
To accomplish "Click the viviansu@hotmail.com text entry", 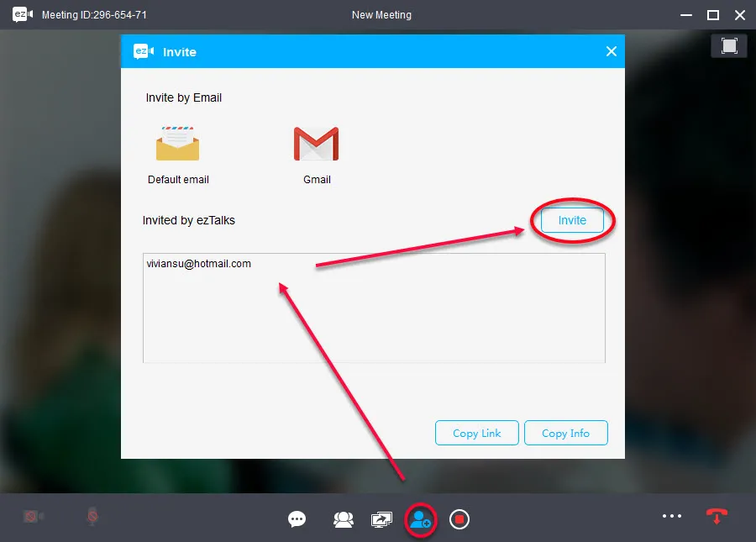I will pos(198,264).
